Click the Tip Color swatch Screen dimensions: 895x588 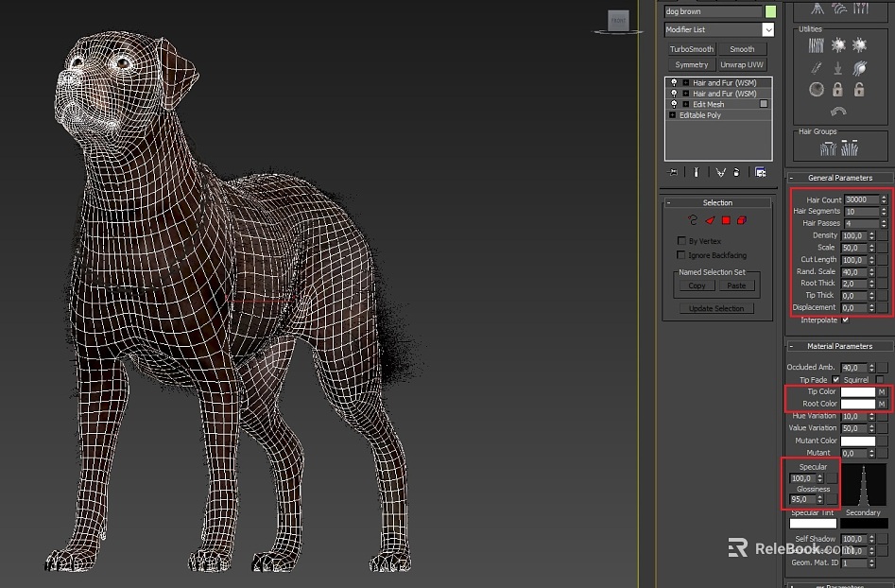(858, 391)
